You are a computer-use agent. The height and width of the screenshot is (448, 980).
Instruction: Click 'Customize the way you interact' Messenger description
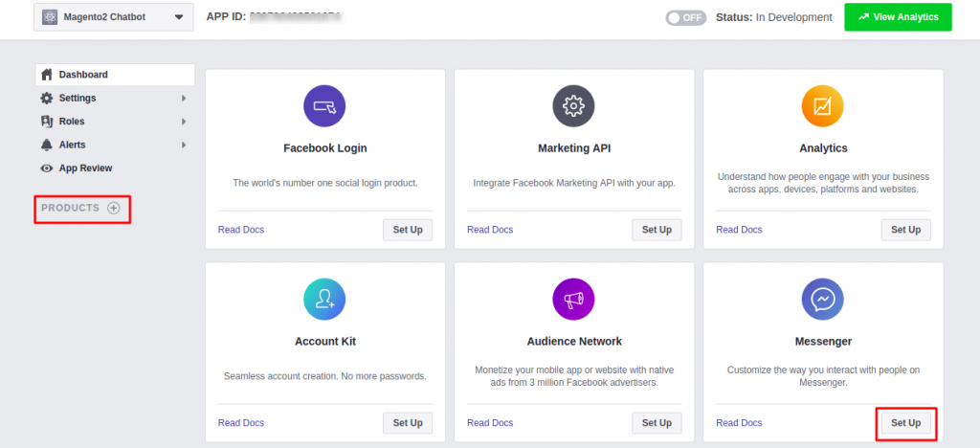coord(823,376)
